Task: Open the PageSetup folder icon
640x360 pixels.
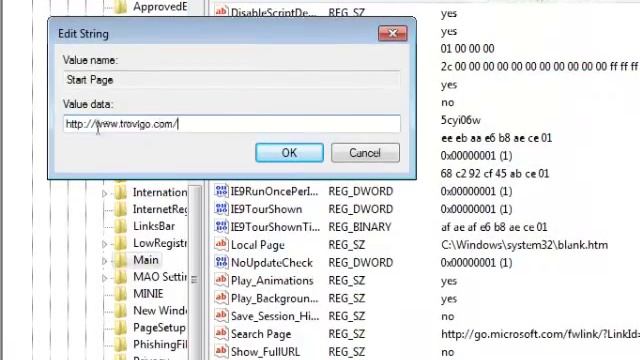Action: tap(120, 328)
